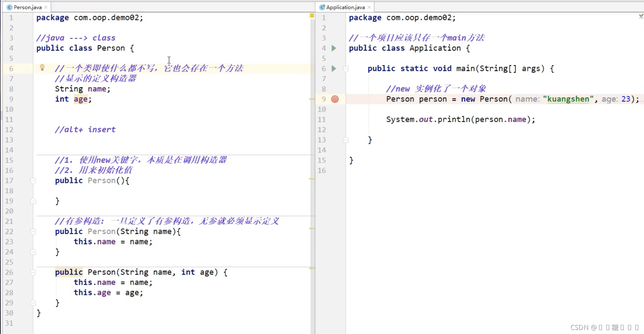
Task: Click line number 16 in the Application.java gutter
Action: (322, 170)
